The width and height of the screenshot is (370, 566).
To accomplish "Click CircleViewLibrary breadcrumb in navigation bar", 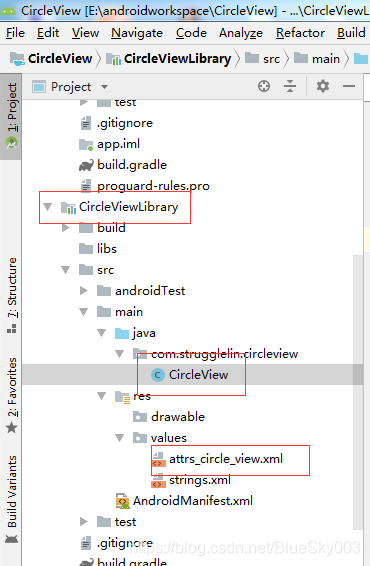I will point(169,58).
